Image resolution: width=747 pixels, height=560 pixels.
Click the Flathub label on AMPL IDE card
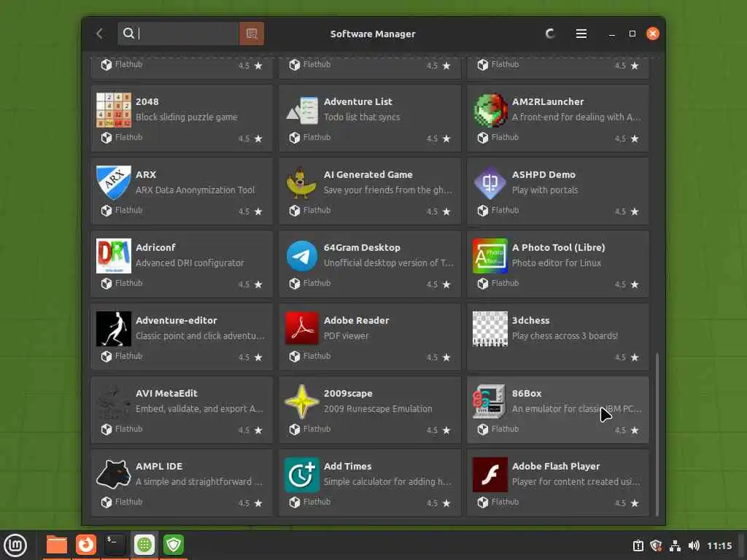[x=128, y=502]
